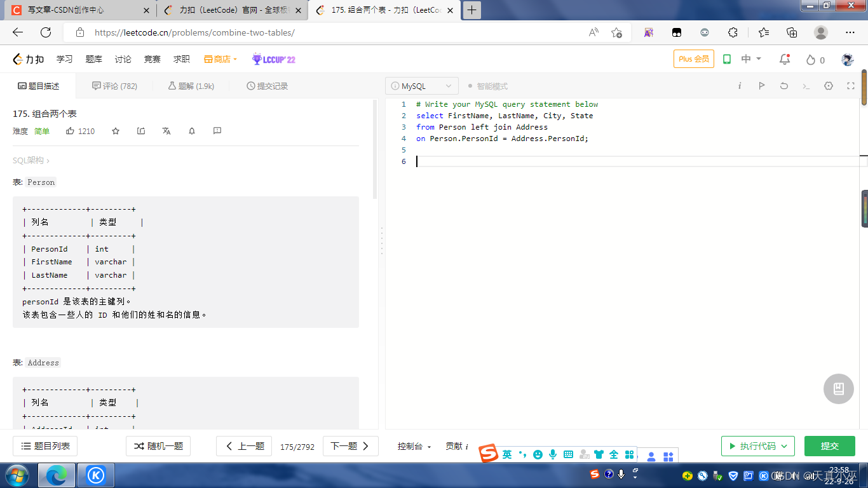868x488 pixels.
Task: Click the green mobile app icon
Action: (x=727, y=59)
